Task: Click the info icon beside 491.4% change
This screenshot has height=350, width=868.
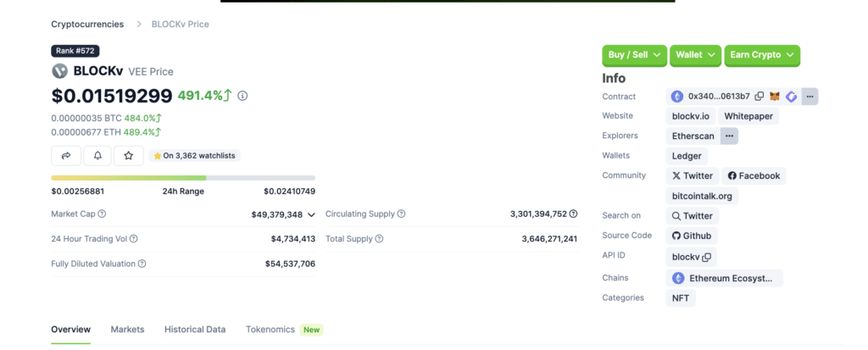Action: [x=242, y=96]
